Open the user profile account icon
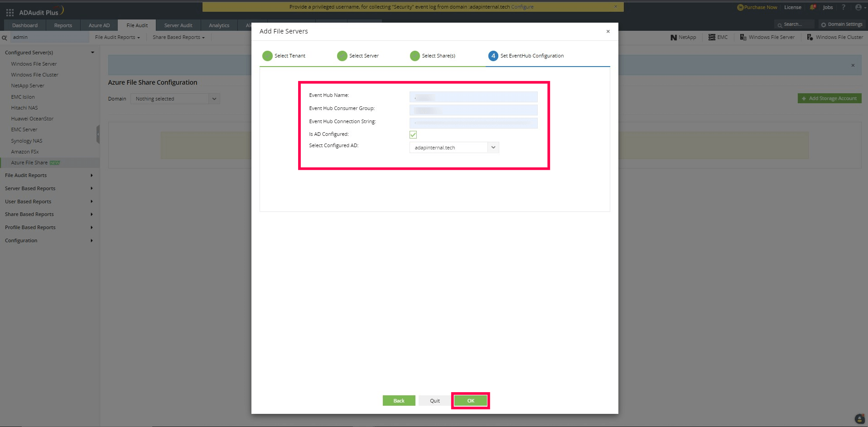 859,7
